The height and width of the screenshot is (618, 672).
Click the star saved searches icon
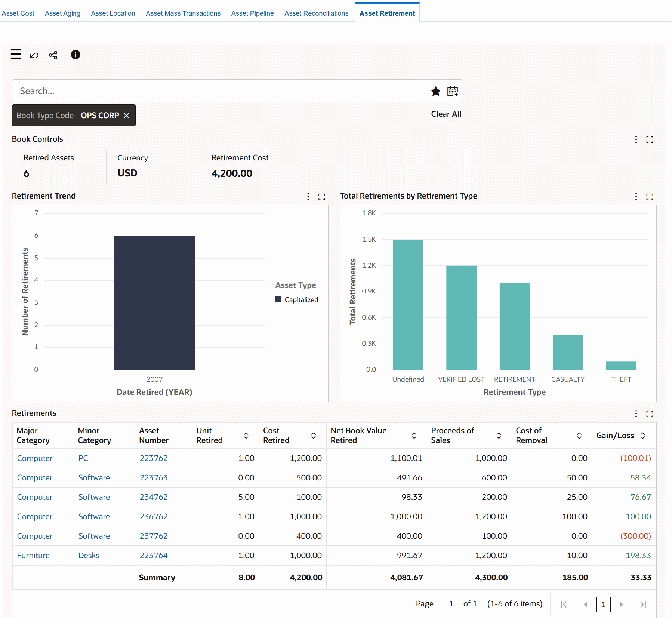click(x=436, y=91)
